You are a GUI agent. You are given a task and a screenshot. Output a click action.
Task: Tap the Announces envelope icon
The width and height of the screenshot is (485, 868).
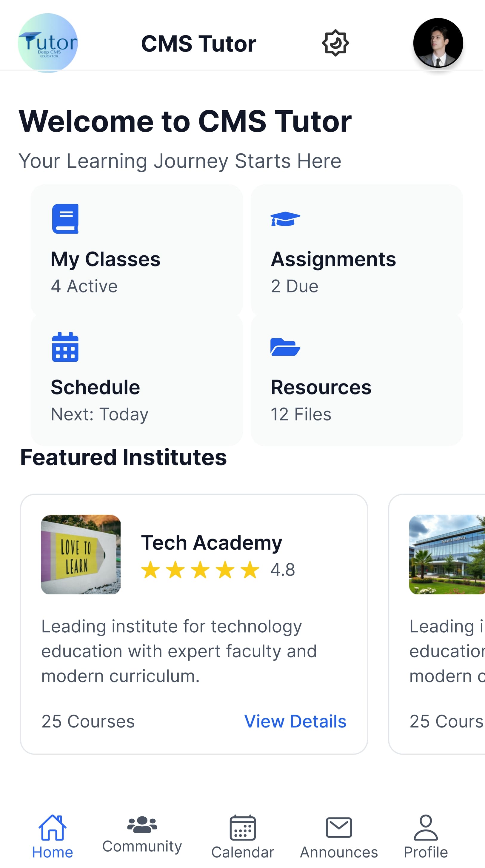[338, 827]
